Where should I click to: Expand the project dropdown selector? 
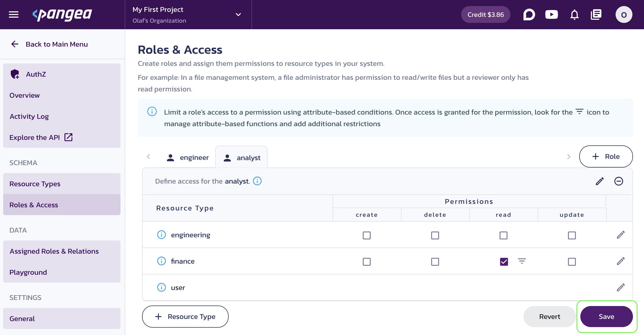pyautogui.click(x=238, y=14)
